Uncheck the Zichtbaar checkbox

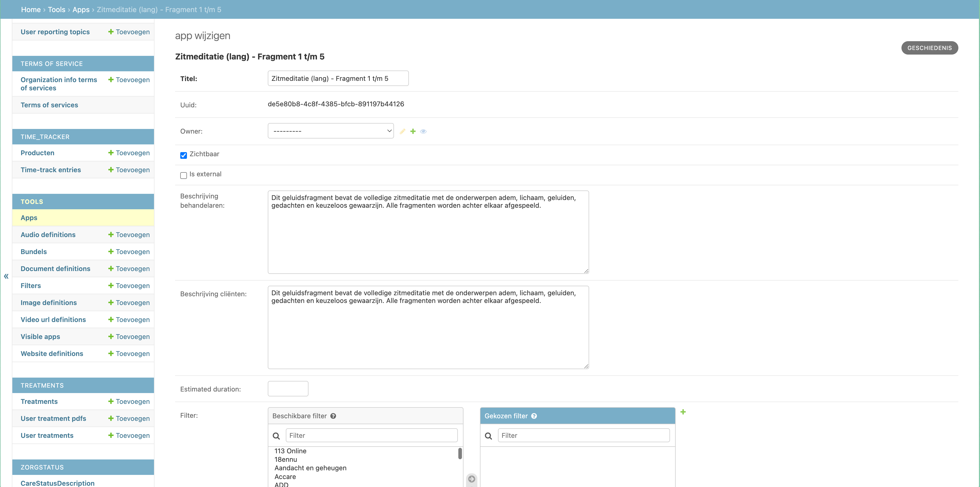point(183,155)
